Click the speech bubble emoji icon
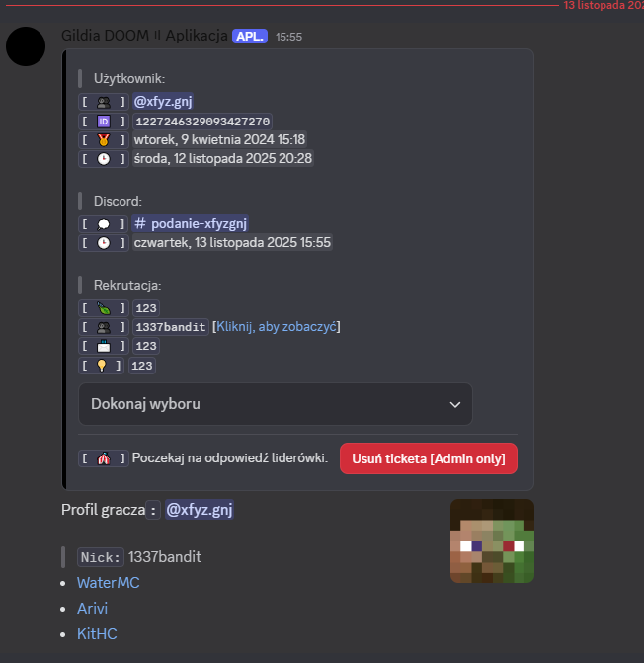This screenshot has height=663, width=644. click(104, 224)
